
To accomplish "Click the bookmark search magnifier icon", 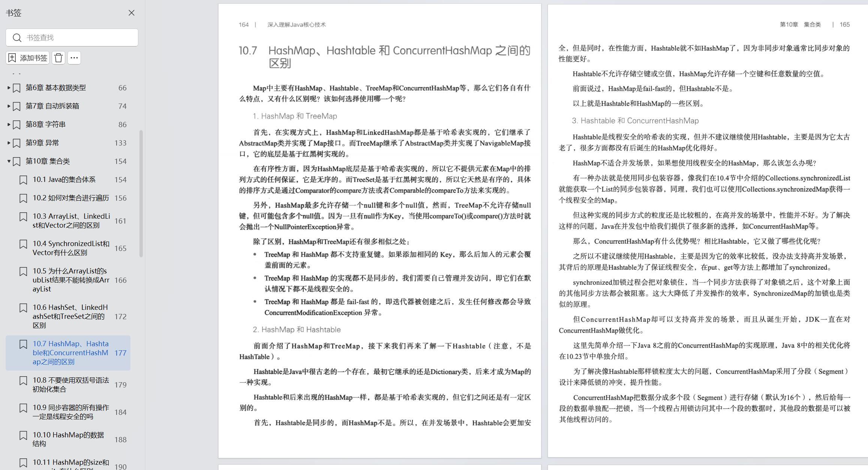I will 17,38.
